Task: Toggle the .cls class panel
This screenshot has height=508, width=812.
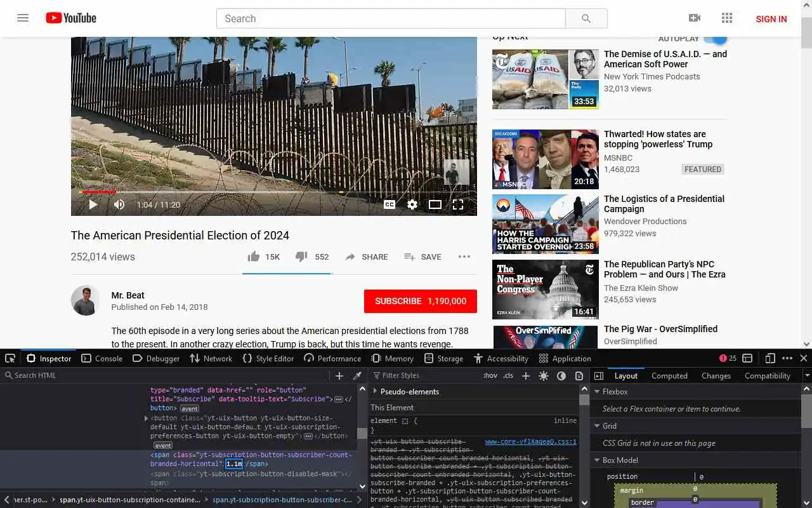Action: click(x=508, y=375)
